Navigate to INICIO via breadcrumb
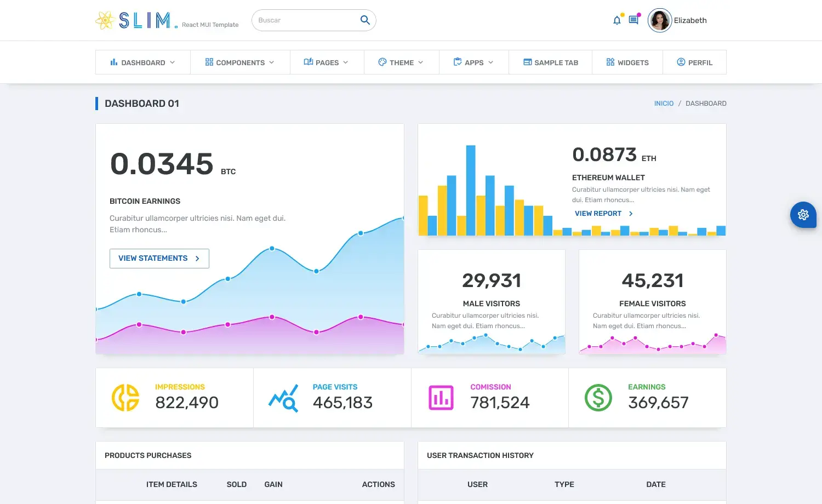 pyautogui.click(x=664, y=103)
